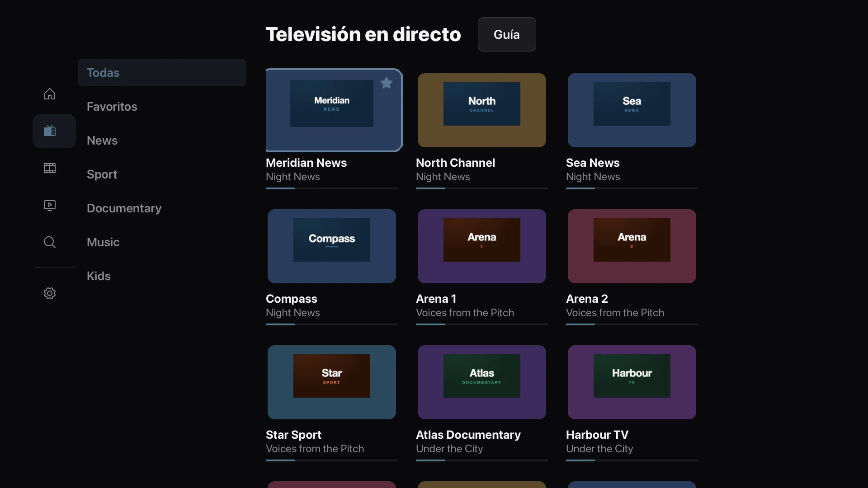Open the Harbour TV channel card
Screen dimensions: 868x488
[x=632, y=382]
